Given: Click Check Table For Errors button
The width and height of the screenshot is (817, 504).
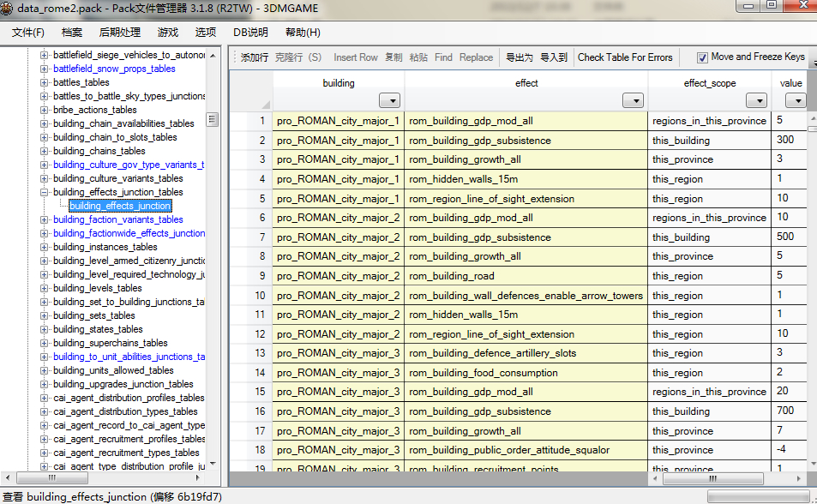Looking at the screenshot, I should pos(625,57).
